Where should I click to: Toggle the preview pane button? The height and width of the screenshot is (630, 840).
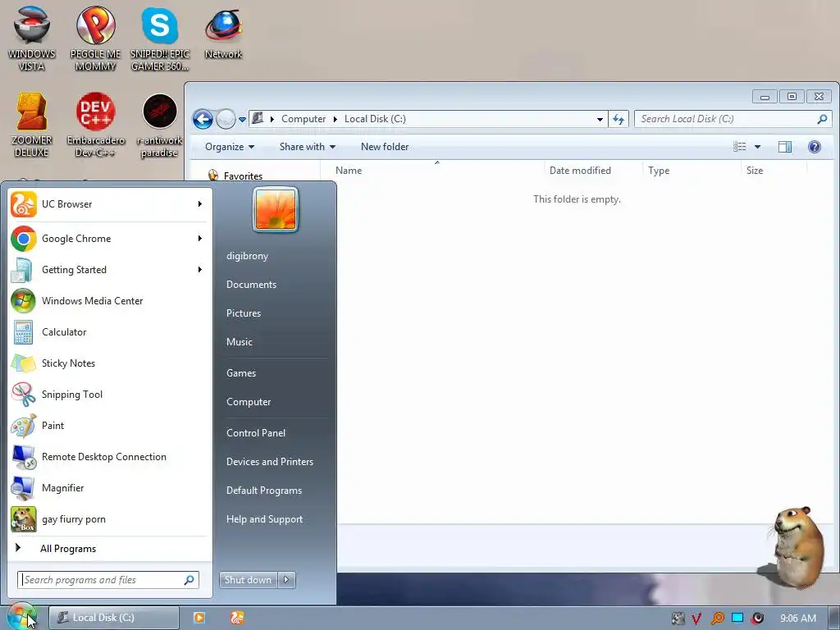point(785,147)
